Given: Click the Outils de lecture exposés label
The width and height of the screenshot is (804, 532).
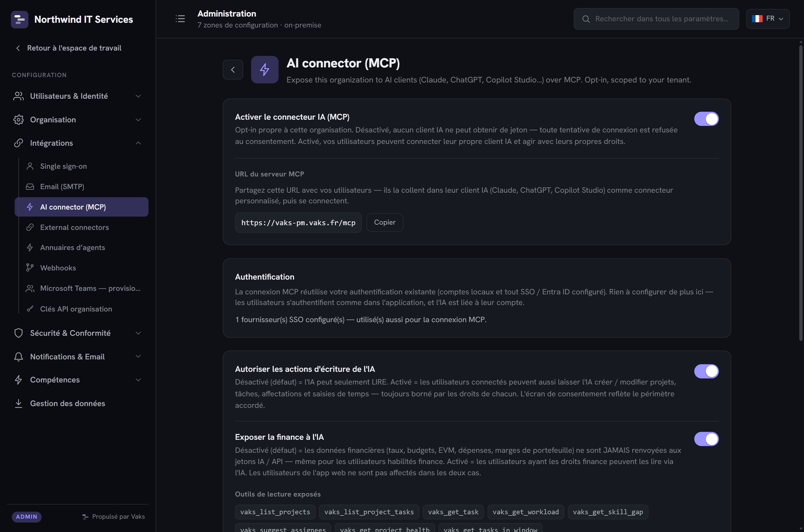Looking at the screenshot, I should (x=278, y=494).
